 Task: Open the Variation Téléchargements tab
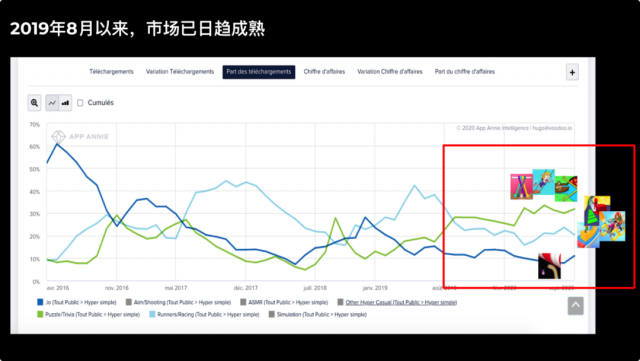point(180,72)
